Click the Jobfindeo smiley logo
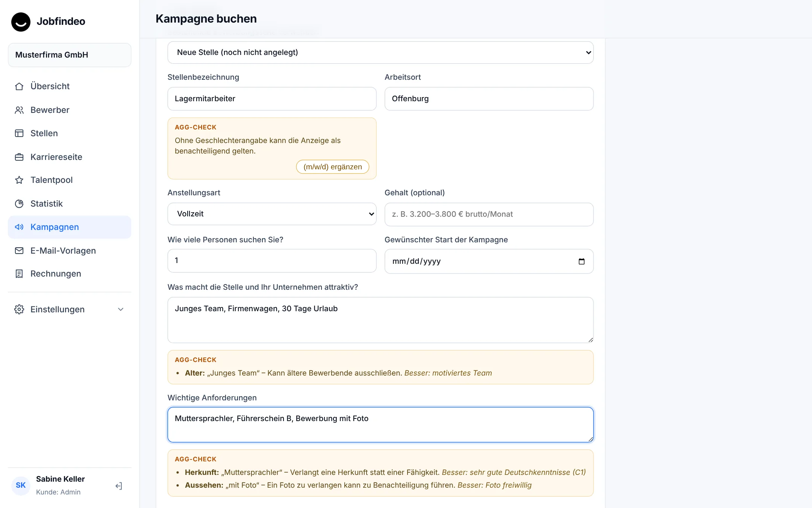 [21, 22]
